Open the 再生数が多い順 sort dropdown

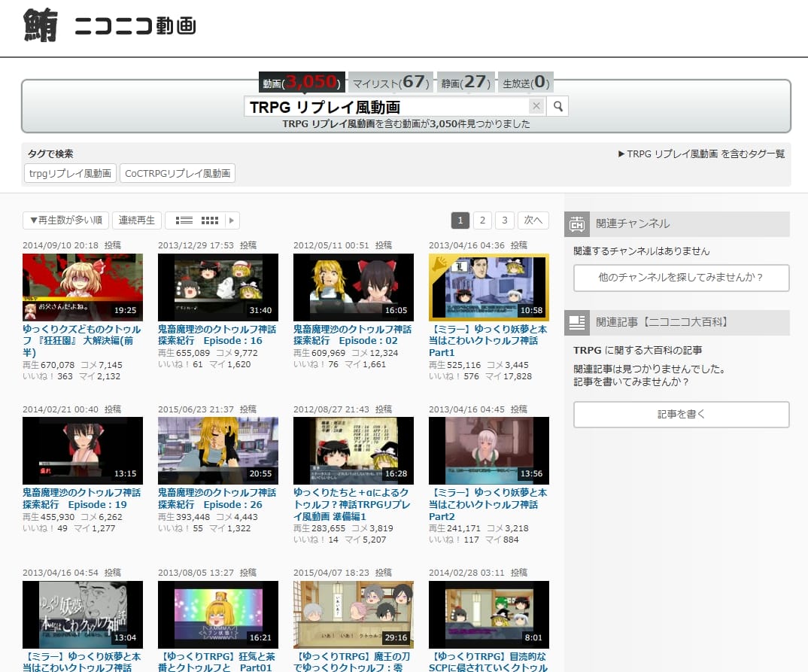[x=65, y=220]
